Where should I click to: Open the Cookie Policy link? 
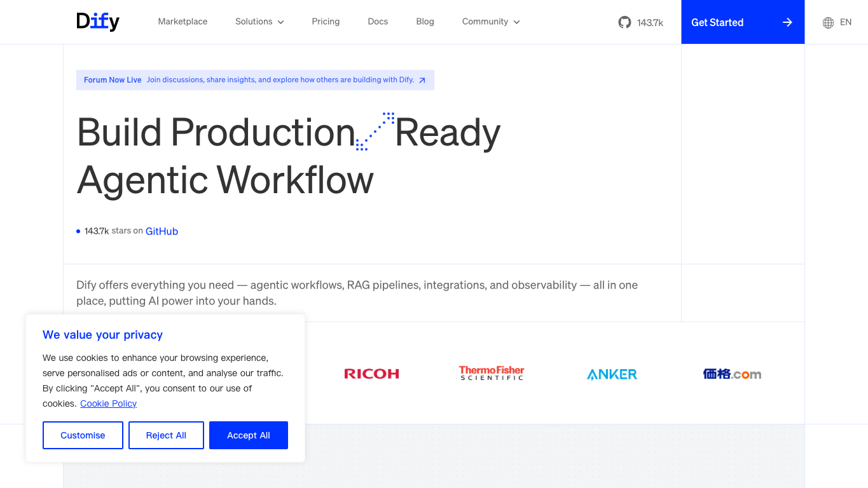pos(108,403)
